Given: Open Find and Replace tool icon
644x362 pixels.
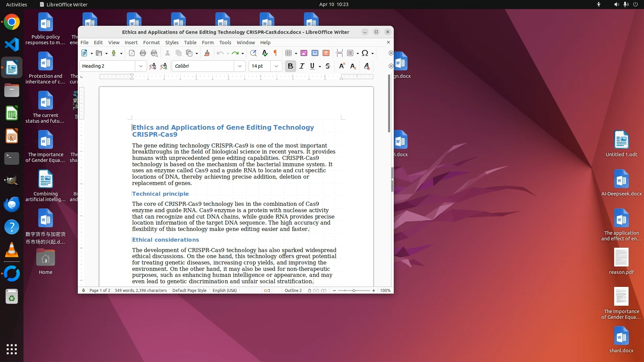Looking at the screenshot, I should (253, 53).
